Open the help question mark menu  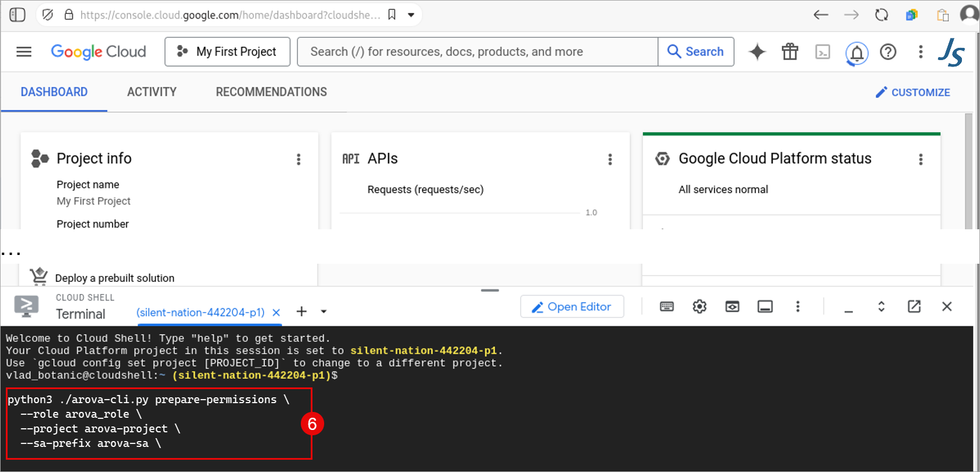pos(888,52)
